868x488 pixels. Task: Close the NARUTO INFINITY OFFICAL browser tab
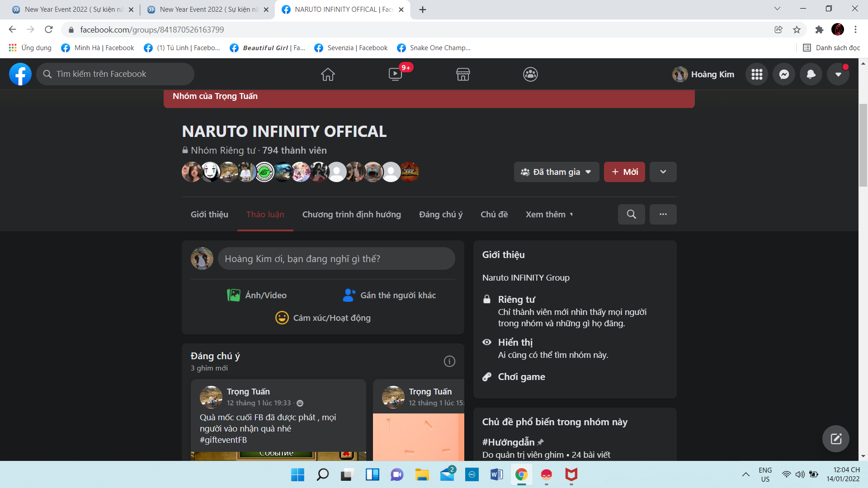[x=401, y=9]
